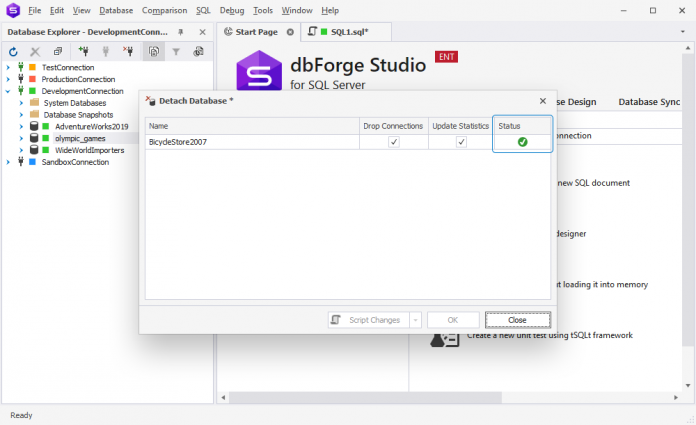
Task: Select the WideWorldImporters database
Action: tap(89, 150)
